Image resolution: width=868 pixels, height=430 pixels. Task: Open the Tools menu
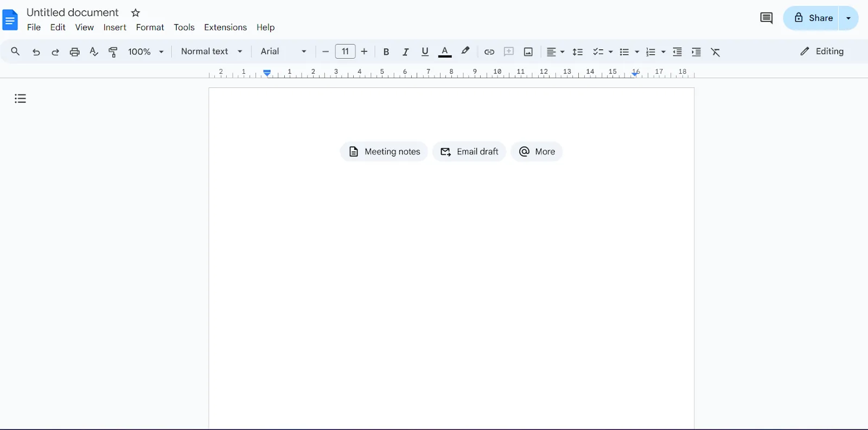pos(184,27)
